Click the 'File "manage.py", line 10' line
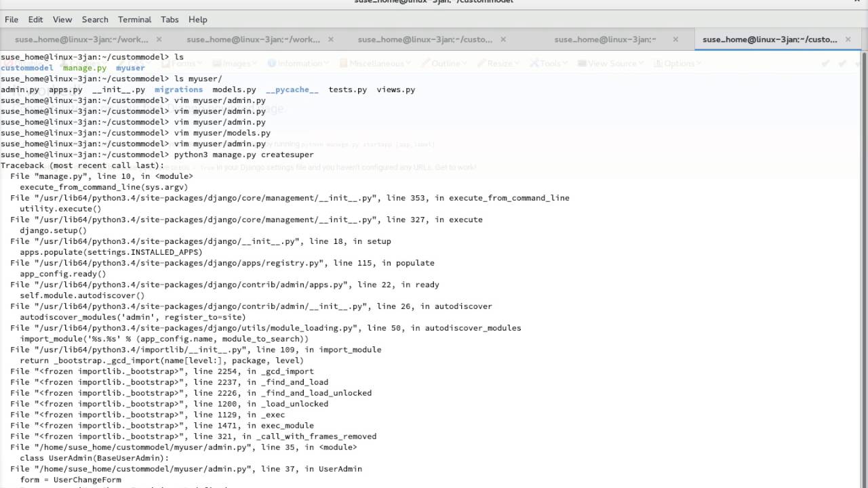 [102, 176]
